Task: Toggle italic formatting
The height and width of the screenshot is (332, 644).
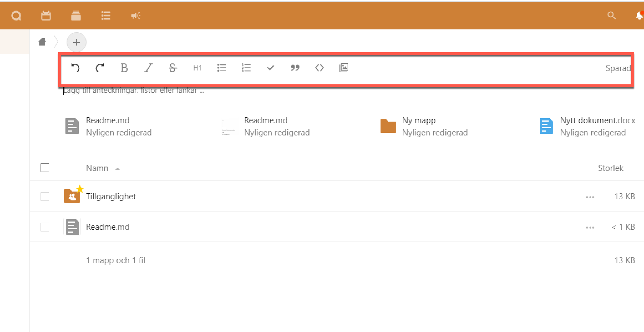Action: (148, 68)
